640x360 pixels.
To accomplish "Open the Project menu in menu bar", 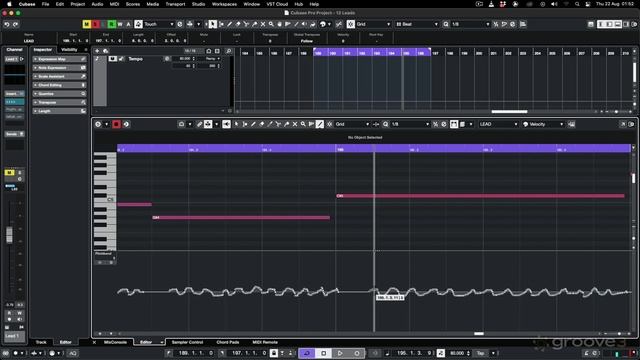I will [78, 4].
